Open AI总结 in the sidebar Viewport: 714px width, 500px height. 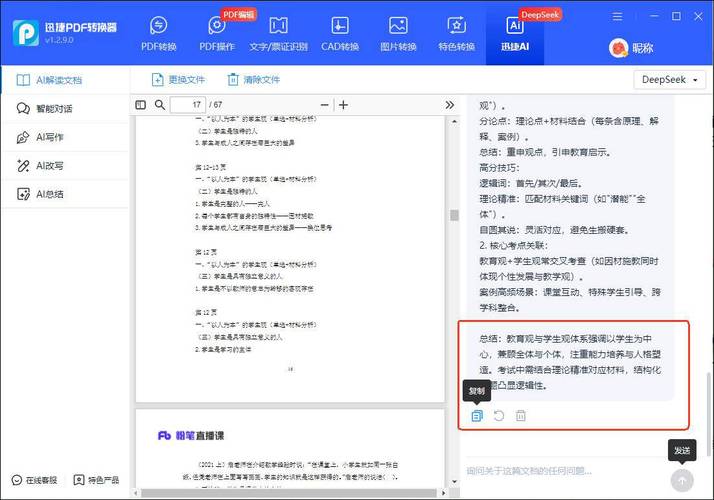[x=66, y=194]
